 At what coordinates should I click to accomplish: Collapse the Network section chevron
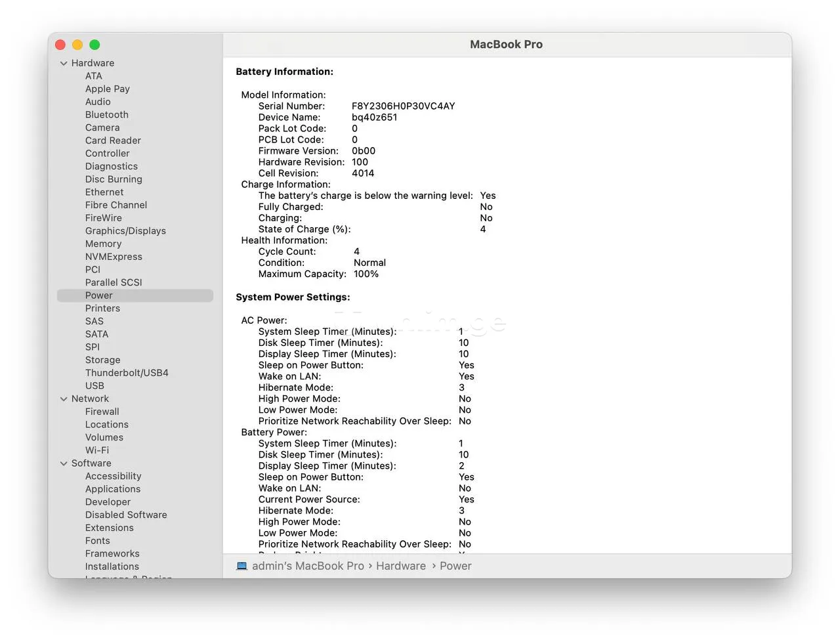64,399
